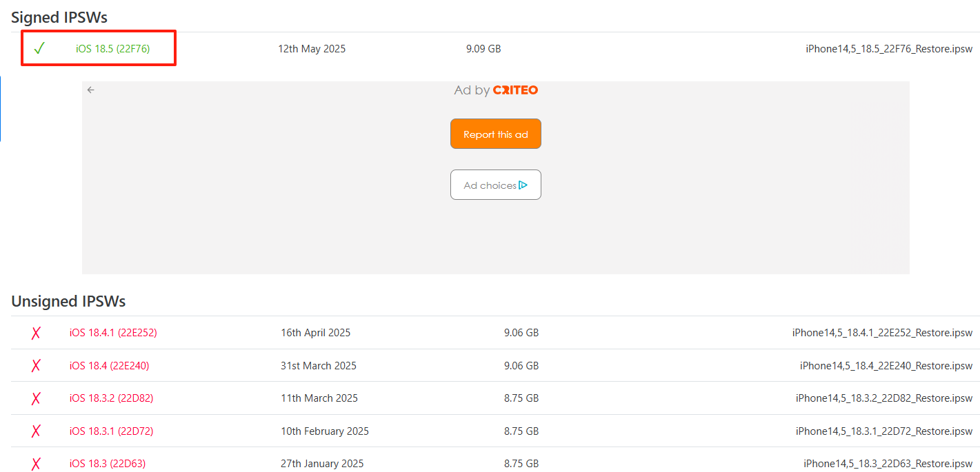Click the iPhone14,5_18.4.1_22E252_Restore.ipsw filename
The image size is (980, 472).
[882, 333]
